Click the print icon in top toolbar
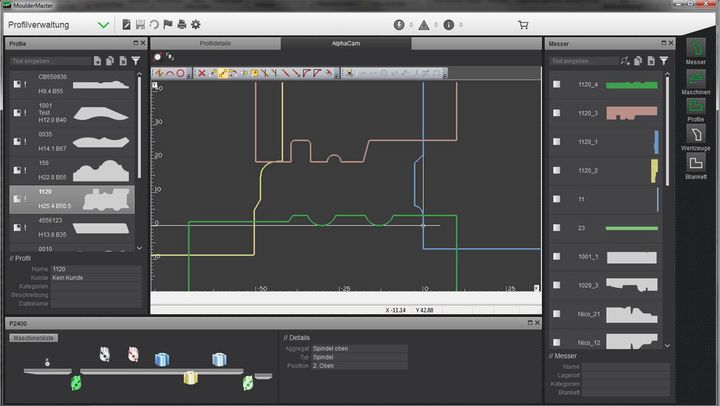Viewport: 720px width, 406px height. (181, 24)
